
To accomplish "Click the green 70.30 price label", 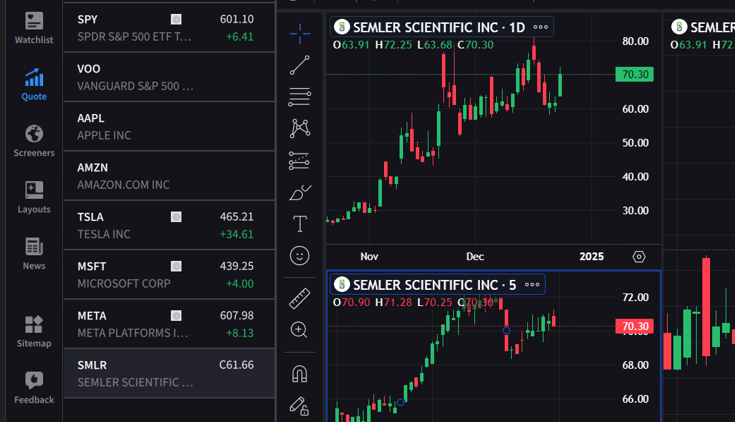I will pos(635,75).
